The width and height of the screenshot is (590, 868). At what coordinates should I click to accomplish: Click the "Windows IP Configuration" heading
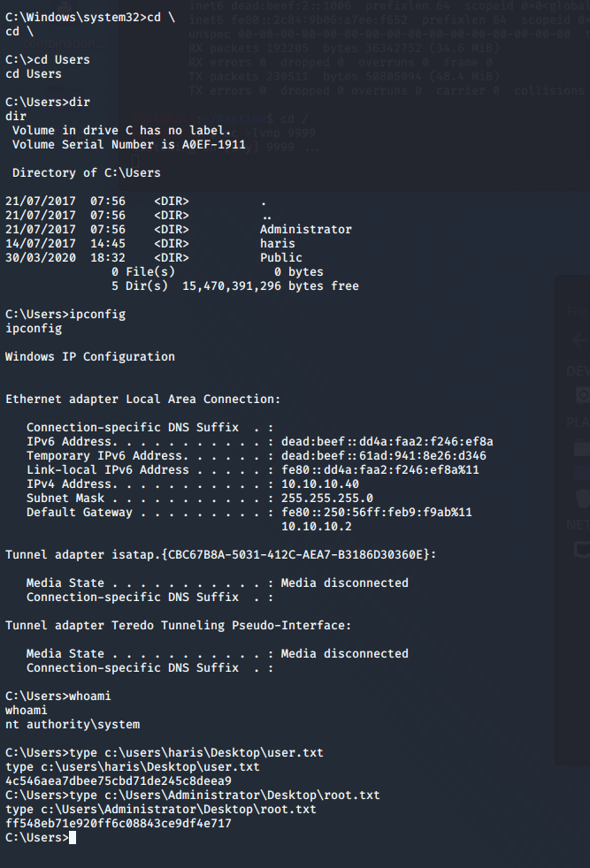pyautogui.click(x=90, y=357)
